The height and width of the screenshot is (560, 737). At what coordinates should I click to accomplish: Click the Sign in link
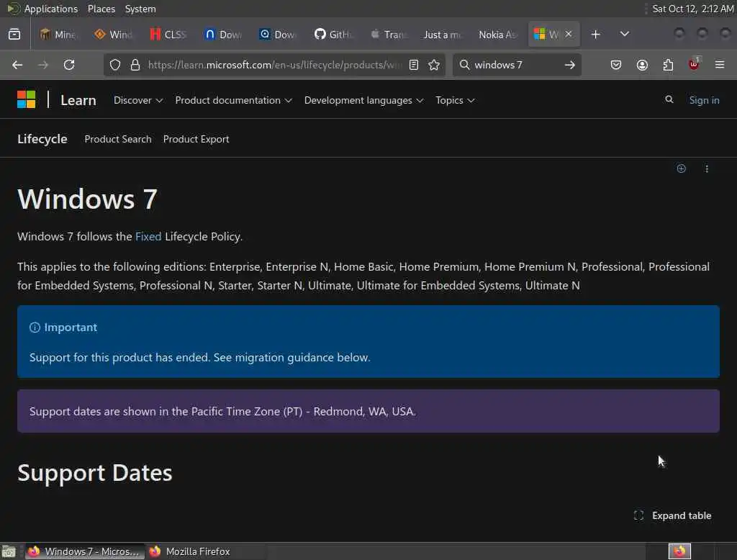tap(704, 100)
